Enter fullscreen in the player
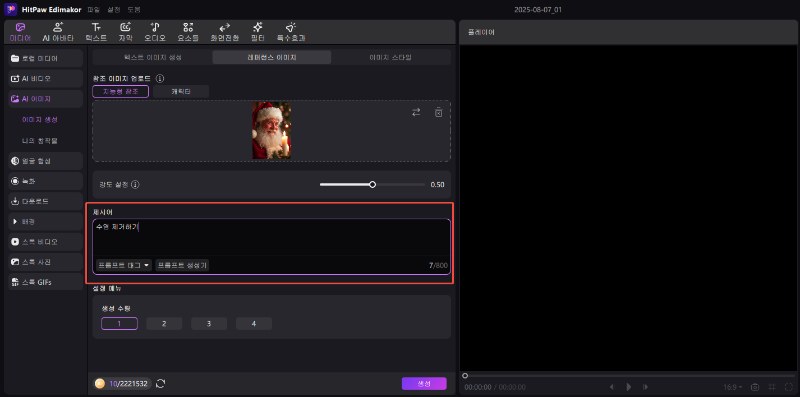800x397 pixels. (x=789, y=387)
